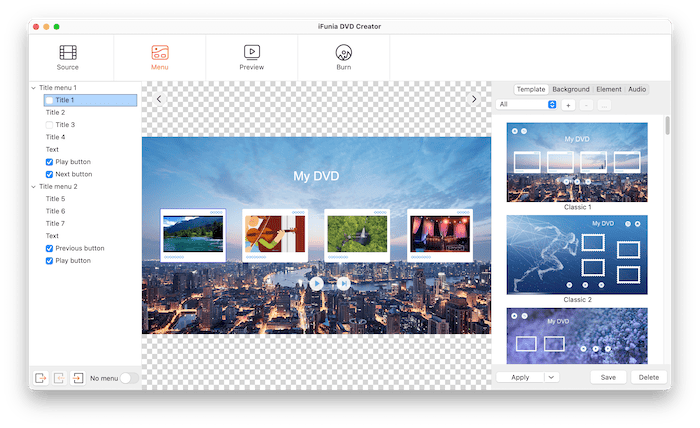The image size is (700, 428).
Task: Switch to the Audio tab
Action: (637, 89)
